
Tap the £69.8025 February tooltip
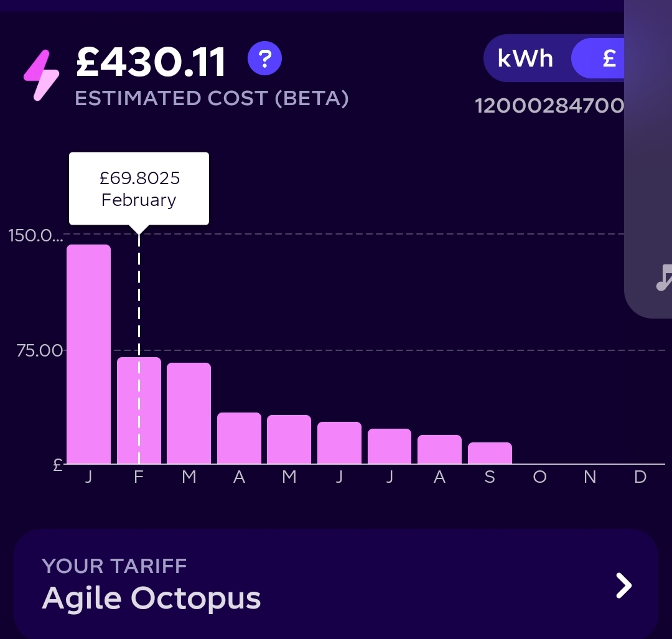pos(139,189)
